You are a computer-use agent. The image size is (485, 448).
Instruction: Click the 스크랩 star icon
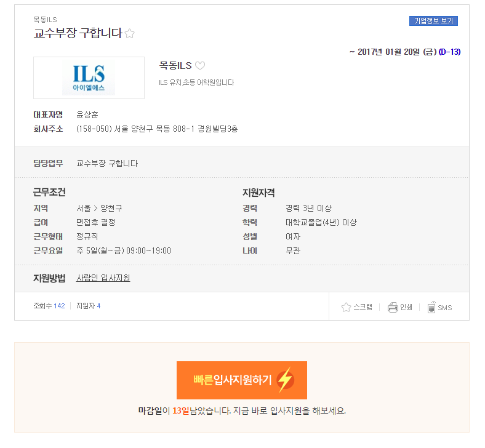pos(346,307)
